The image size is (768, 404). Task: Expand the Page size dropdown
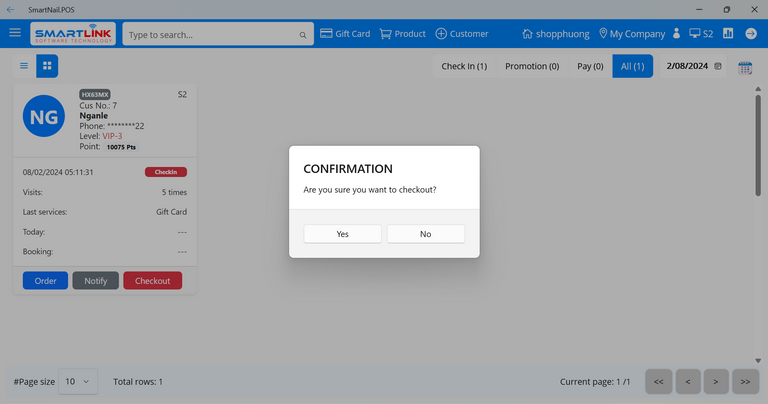[x=80, y=381]
